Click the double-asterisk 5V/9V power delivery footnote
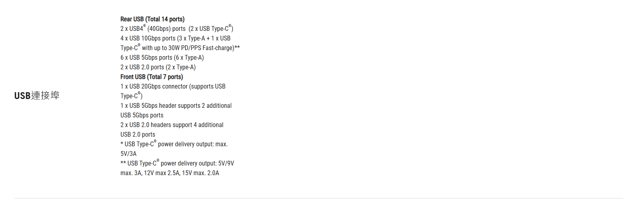The image size is (644, 202). (x=177, y=164)
